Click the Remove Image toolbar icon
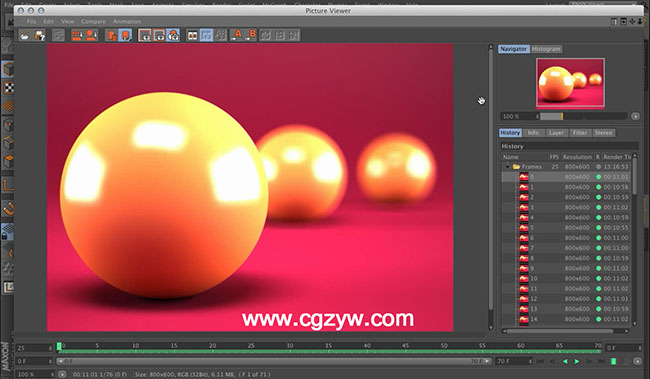650x379 pixels. coord(92,35)
